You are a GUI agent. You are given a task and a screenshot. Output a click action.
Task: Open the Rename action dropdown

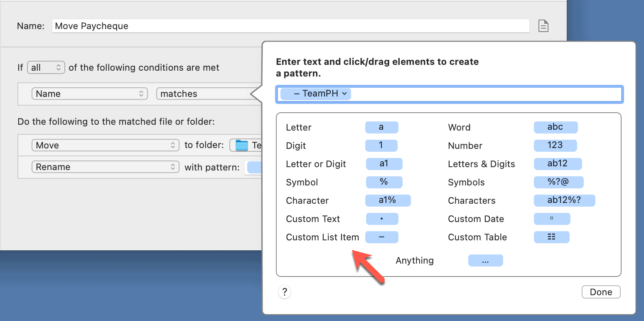106,167
